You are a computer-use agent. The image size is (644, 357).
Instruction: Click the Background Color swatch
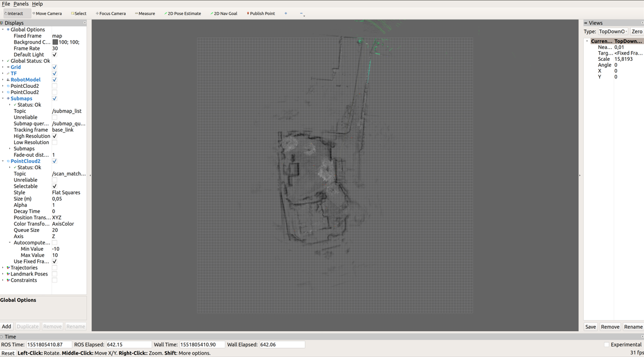coord(55,42)
